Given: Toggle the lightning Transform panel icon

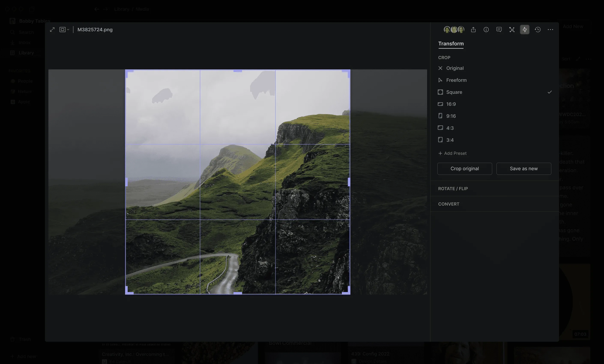Looking at the screenshot, I should pyautogui.click(x=525, y=30).
